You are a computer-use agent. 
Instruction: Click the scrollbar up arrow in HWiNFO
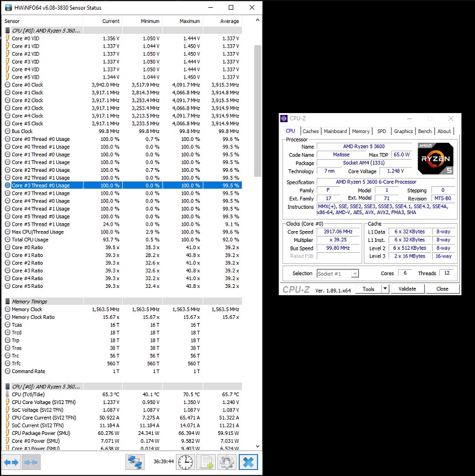coord(257,20)
